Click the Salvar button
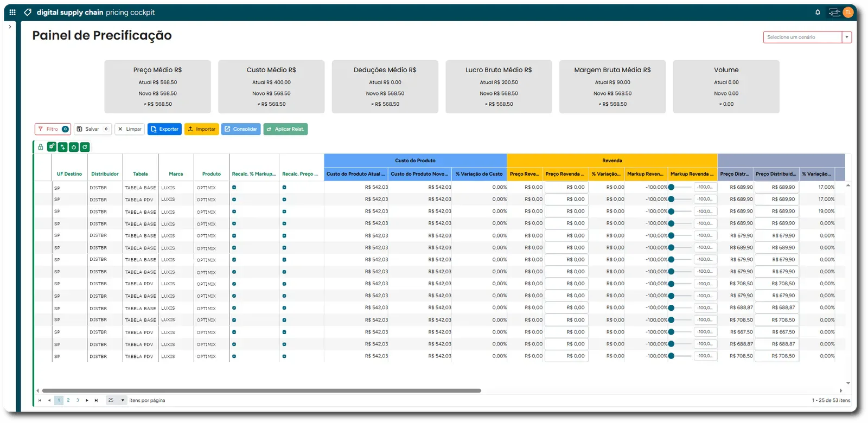Image resolution: width=868 pixels, height=423 pixels. tap(93, 129)
